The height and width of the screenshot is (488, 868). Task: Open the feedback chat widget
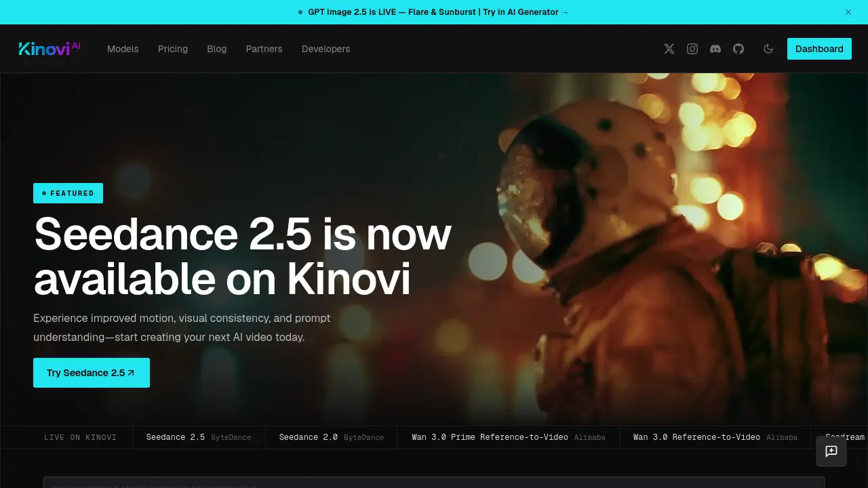[831, 451]
